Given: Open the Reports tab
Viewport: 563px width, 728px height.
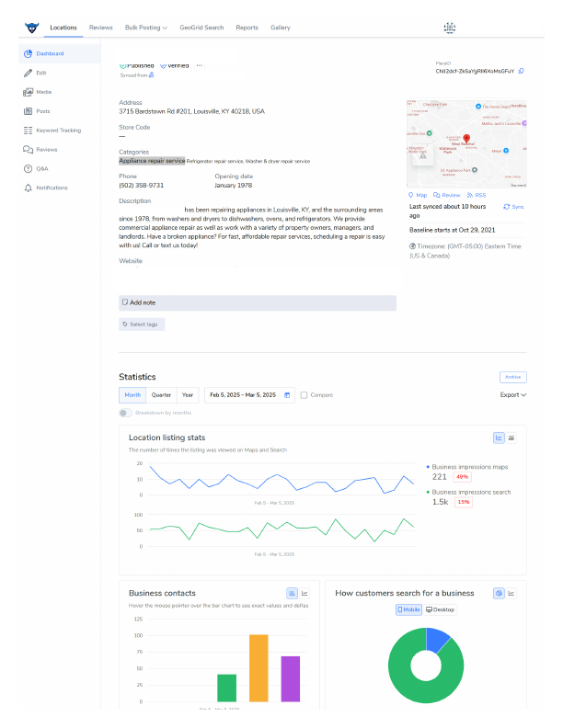Looking at the screenshot, I should tap(247, 28).
